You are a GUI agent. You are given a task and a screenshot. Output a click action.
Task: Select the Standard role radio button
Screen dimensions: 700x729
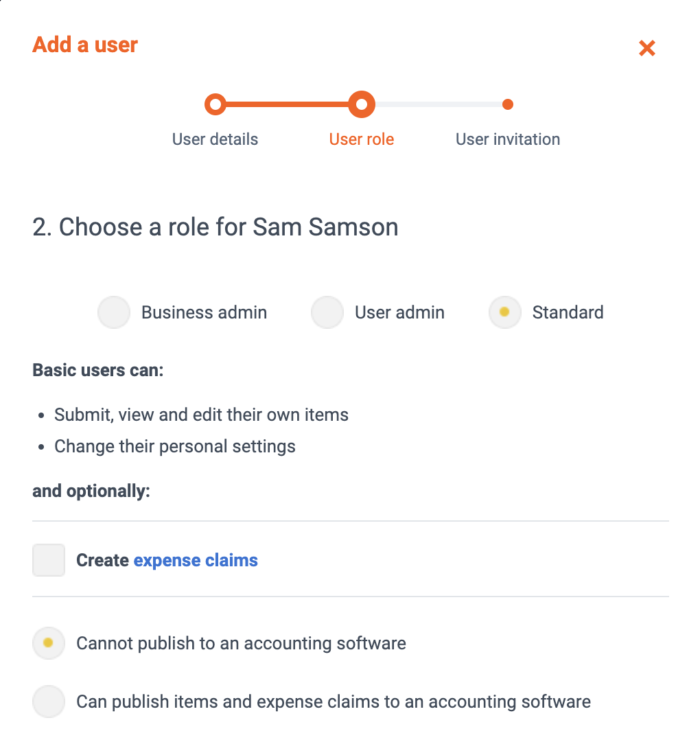click(x=505, y=312)
